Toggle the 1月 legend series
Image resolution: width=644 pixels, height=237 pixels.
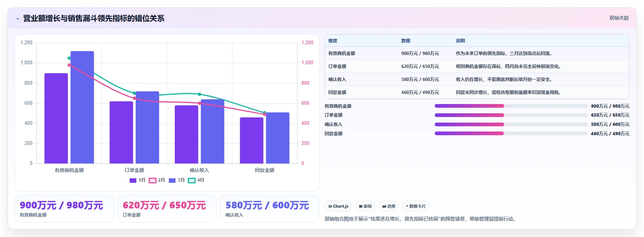tap(137, 180)
